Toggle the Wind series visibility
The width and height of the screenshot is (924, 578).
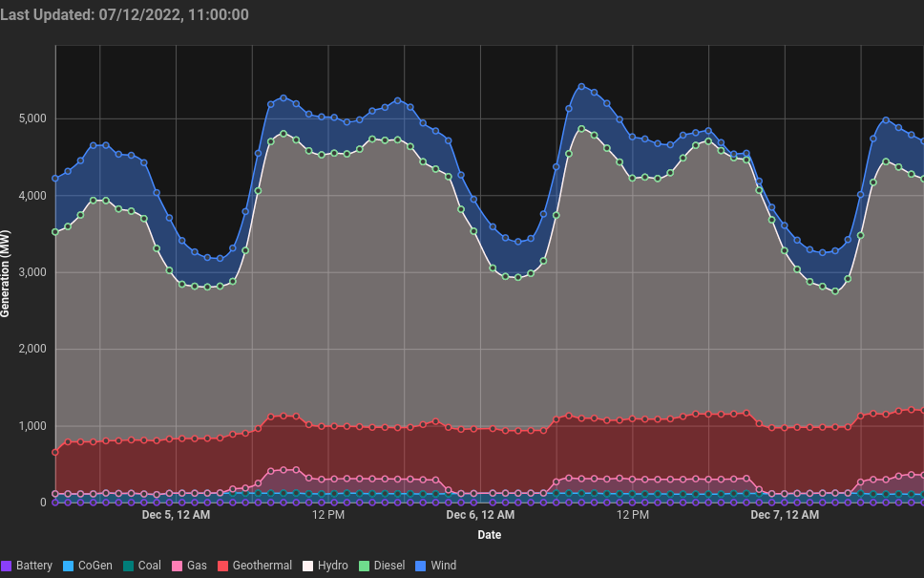click(x=436, y=566)
